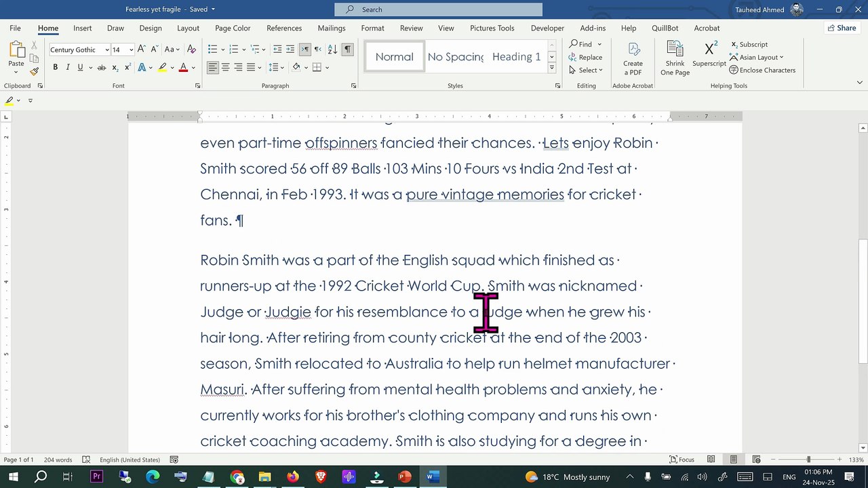Toggle right-to-left text direction

tap(317, 49)
